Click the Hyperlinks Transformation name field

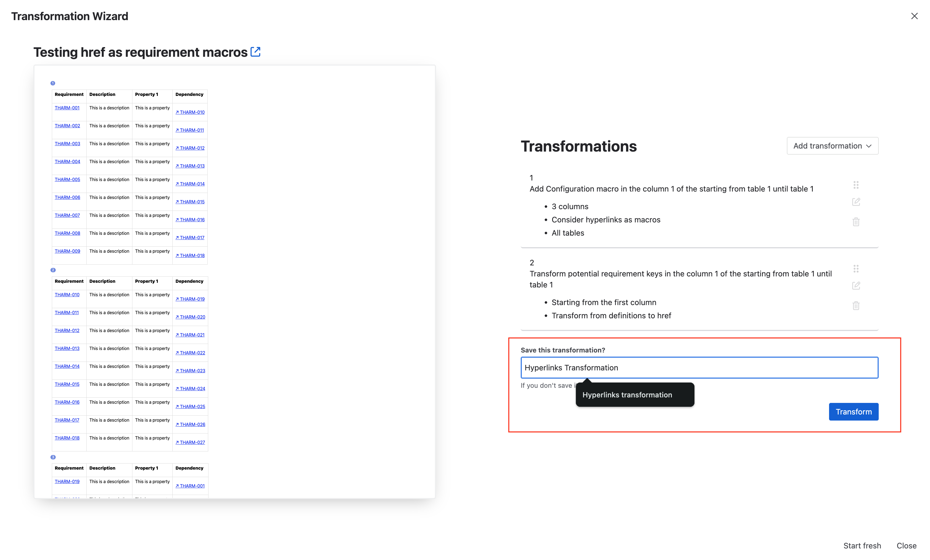coord(699,368)
